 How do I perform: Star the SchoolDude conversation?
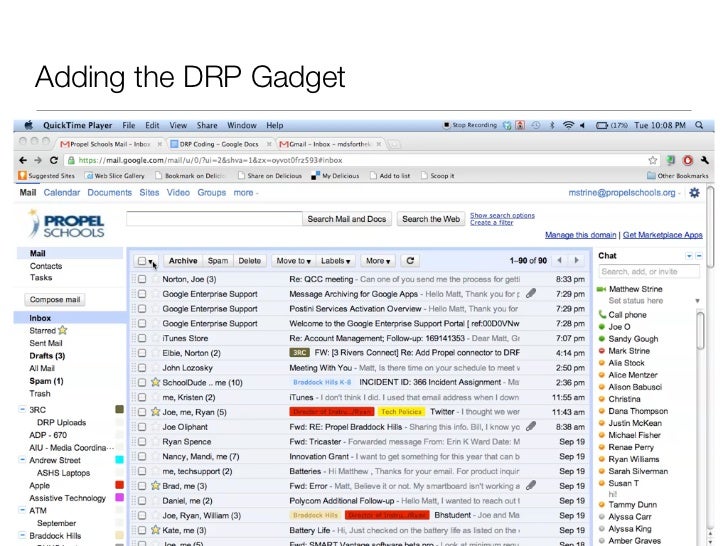pos(156,382)
